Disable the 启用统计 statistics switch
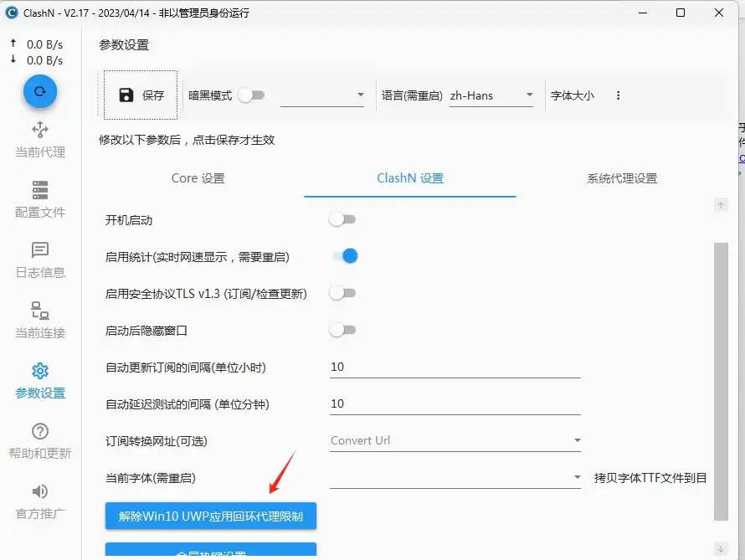Screen dimensions: 745x560 (x=345, y=256)
